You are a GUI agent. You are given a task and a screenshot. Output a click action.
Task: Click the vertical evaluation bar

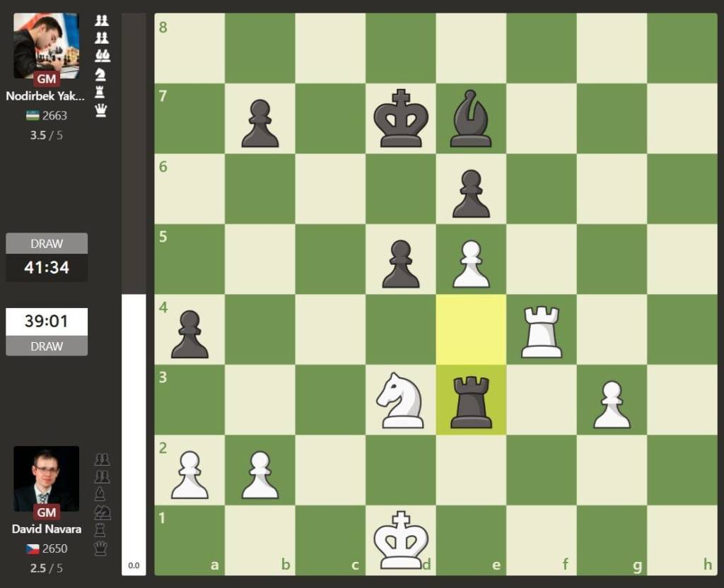tap(134, 294)
